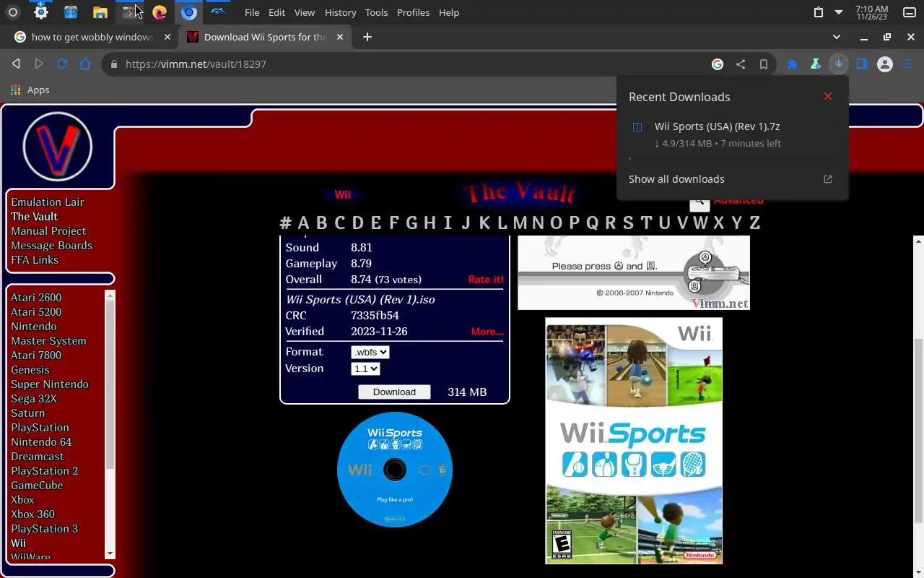
Task: Select PlayStation 2 in the system list
Action: (x=45, y=471)
